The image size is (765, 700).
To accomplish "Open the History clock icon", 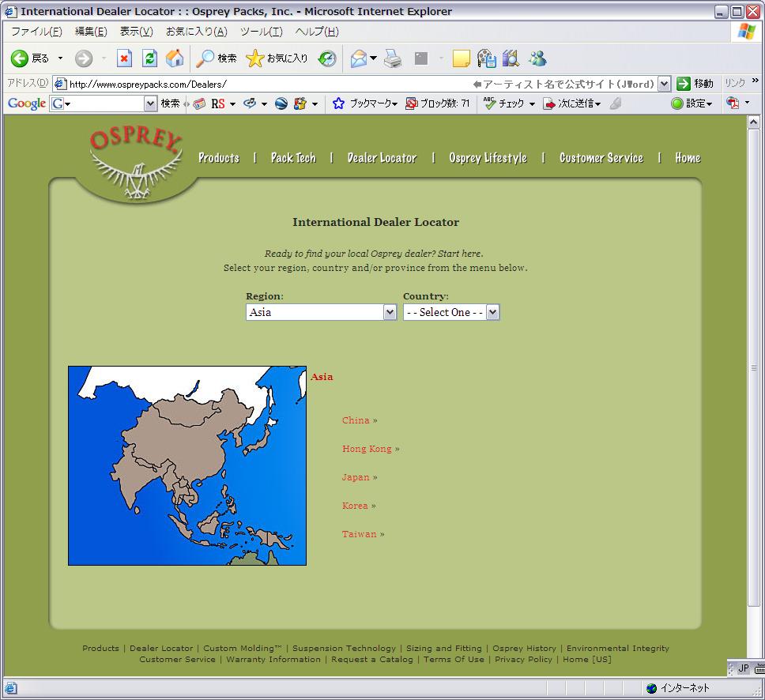I will point(327,58).
